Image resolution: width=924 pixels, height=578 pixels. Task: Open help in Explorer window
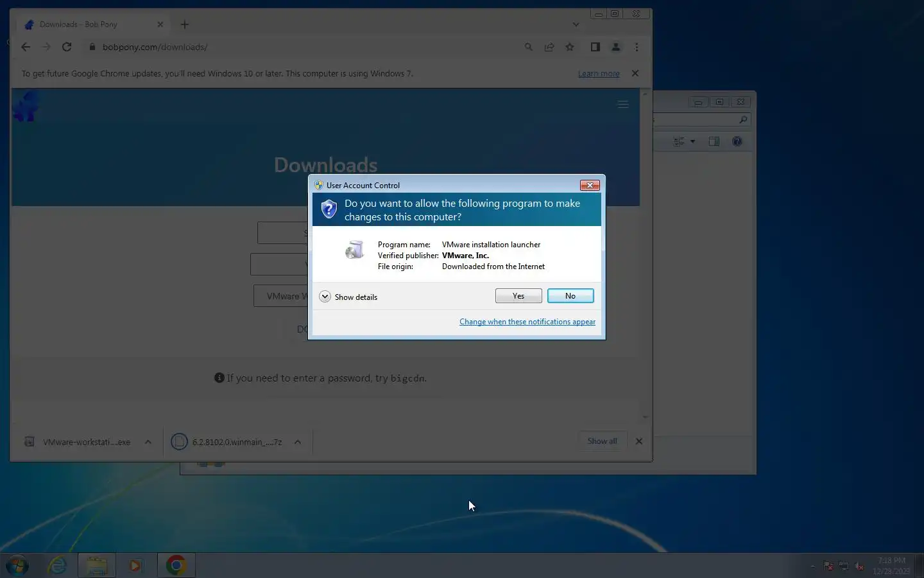(737, 141)
